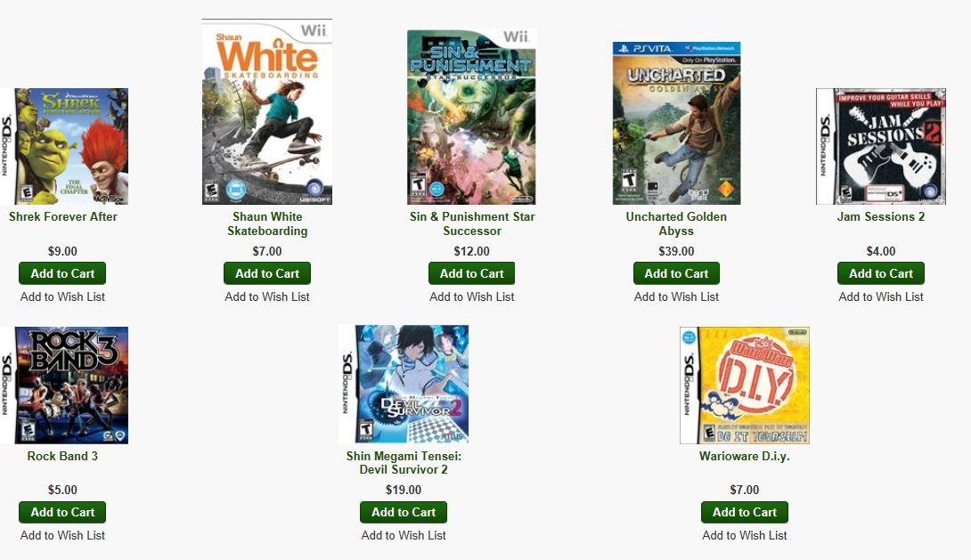Add Uncharted Golden Abyss to cart
This screenshot has width=971, height=560.
click(676, 273)
